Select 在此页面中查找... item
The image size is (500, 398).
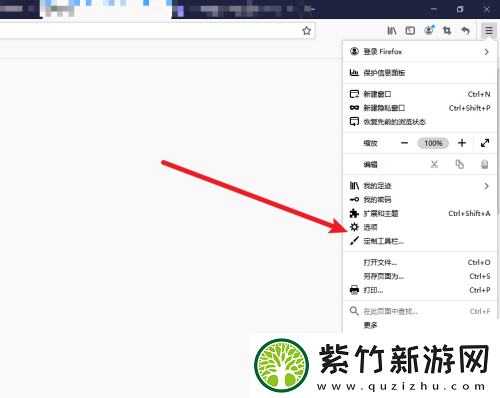[419, 311]
